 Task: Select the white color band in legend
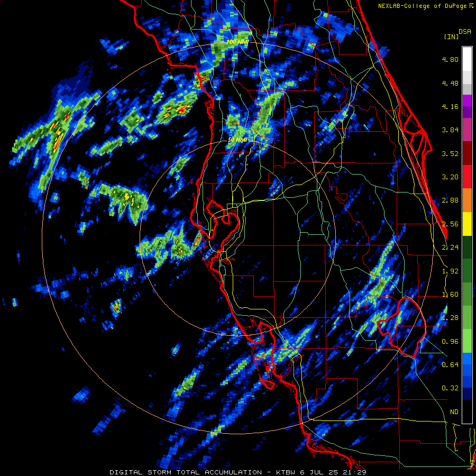[467, 59]
